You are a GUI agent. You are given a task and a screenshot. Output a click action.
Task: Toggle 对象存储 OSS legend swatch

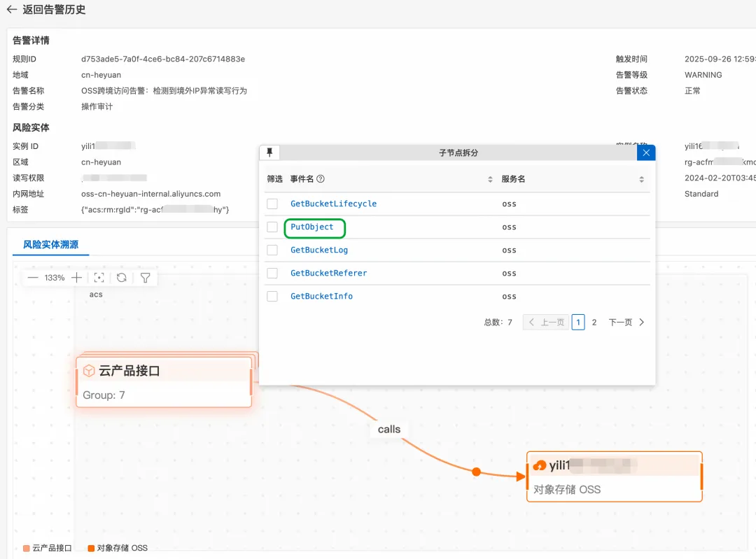(x=91, y=549)
